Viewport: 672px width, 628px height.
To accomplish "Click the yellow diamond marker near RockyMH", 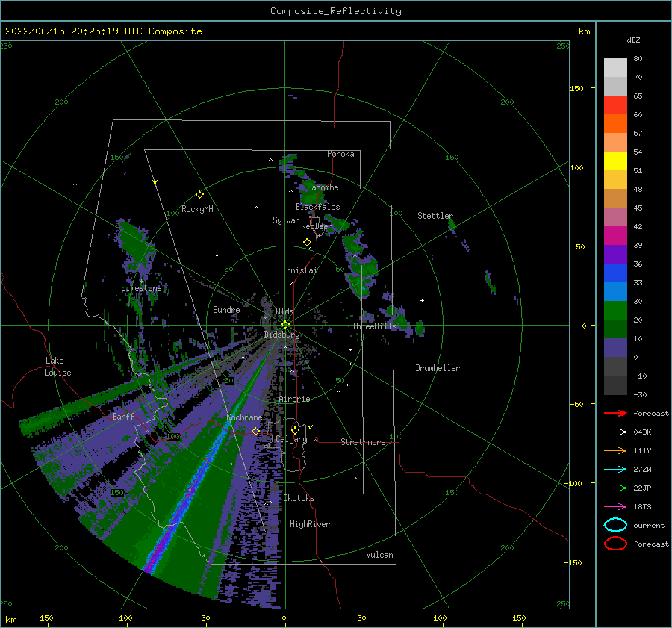I will pos(199,195).
